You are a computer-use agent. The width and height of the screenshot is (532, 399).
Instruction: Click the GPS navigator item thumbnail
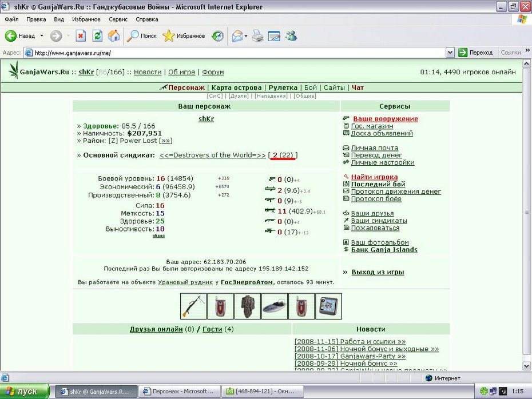coord(328,306)
